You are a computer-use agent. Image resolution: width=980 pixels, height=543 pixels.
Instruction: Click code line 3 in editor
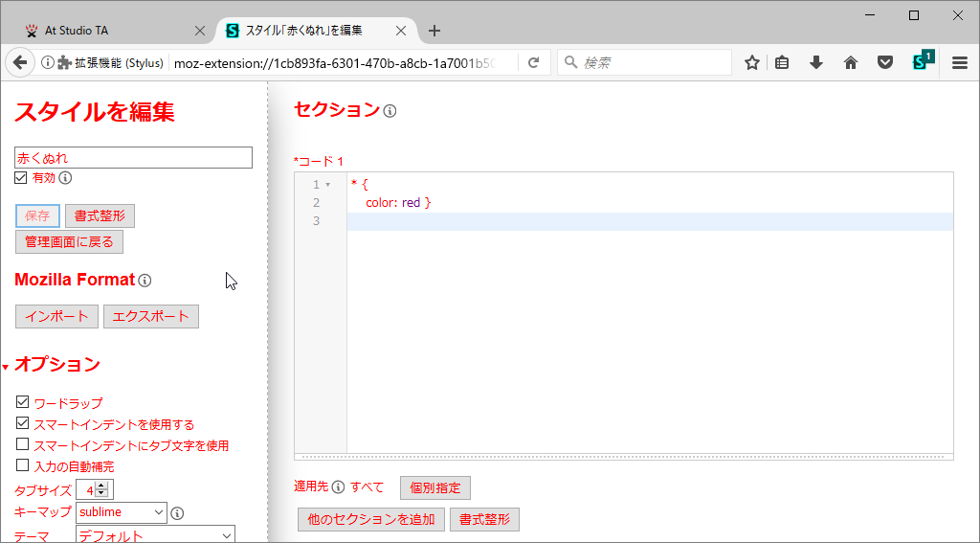(650, 221)
